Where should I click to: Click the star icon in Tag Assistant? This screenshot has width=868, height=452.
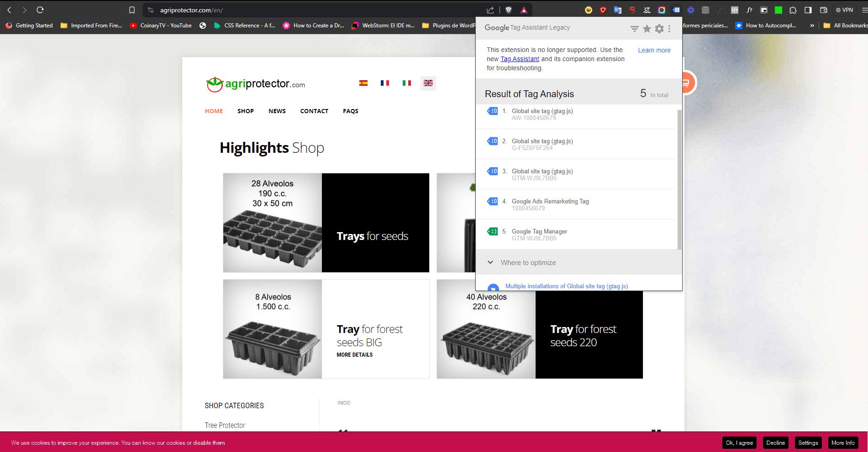pos(647,29)
